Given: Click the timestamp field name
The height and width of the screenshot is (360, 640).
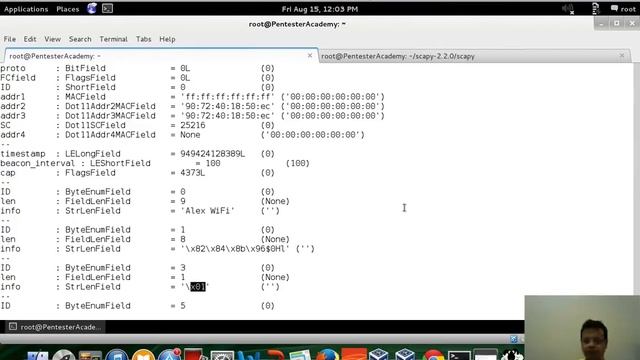Looking at the screenshot, I should (22, 154).
